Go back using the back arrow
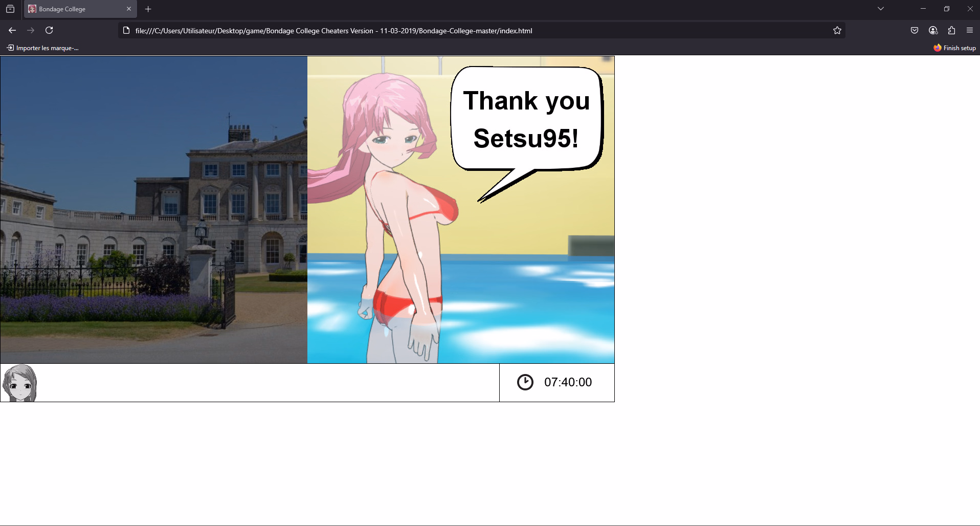This screenshot has width=980, height=526. [12, 31]
